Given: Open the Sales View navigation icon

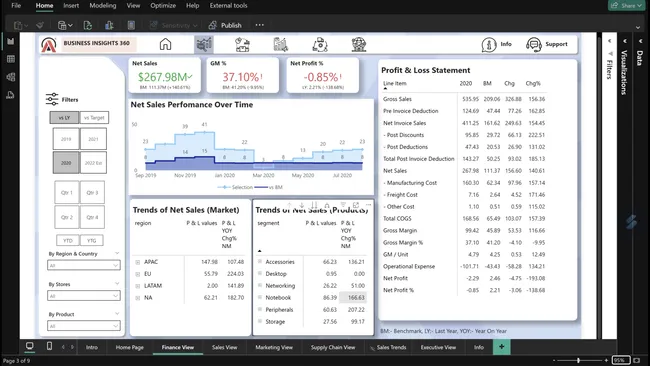Looking at the screenshot, I should pos(243,44).
